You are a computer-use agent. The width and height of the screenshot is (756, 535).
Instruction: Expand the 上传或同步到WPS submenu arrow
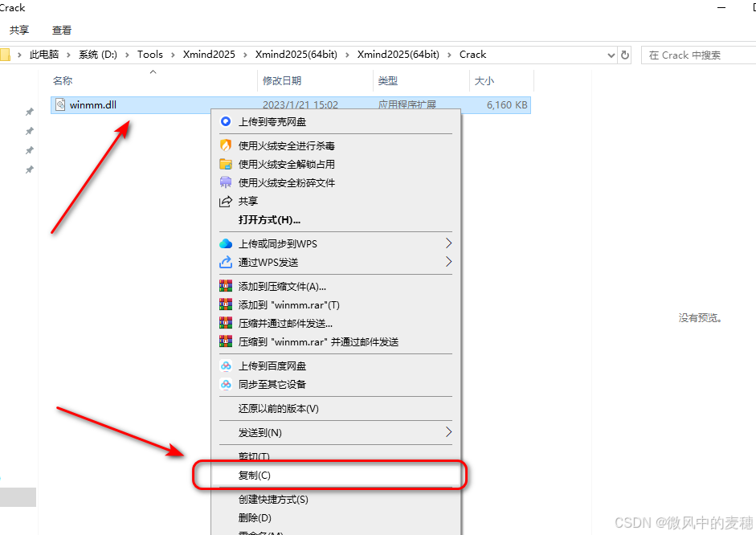click(x=448, y=243)
